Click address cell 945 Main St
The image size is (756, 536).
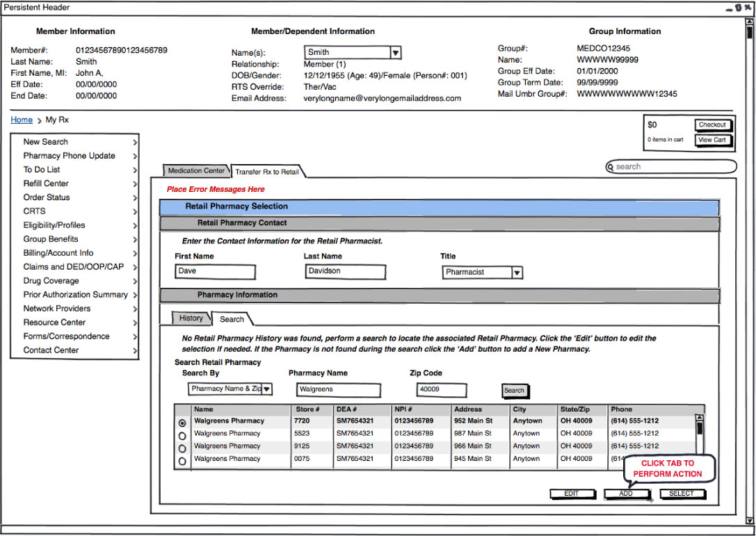[x=472, y=458]
